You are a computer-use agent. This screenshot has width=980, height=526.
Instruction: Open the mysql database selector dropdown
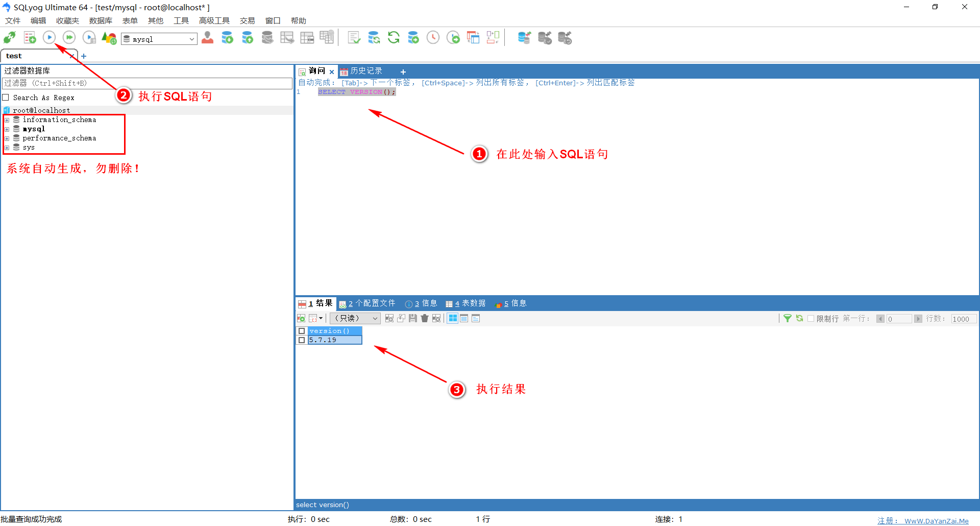pyautogui.click(x=159, y=39)
